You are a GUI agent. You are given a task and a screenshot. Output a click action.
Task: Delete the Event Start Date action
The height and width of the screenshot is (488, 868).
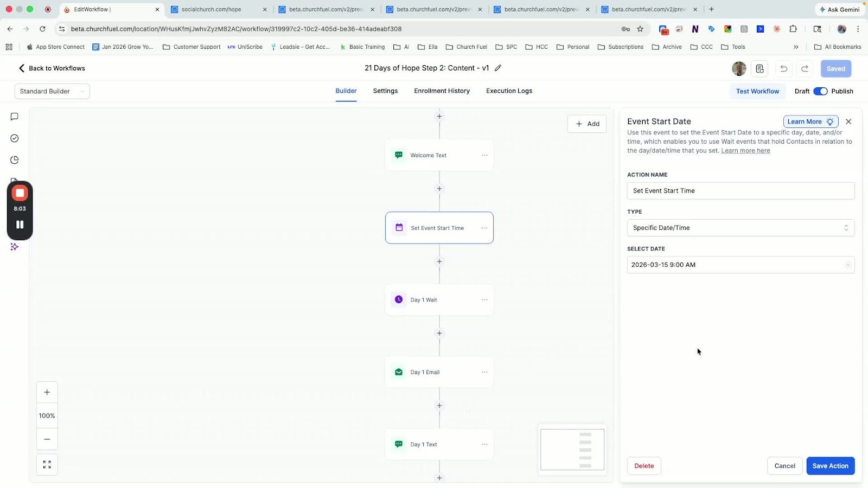[644, 466]
